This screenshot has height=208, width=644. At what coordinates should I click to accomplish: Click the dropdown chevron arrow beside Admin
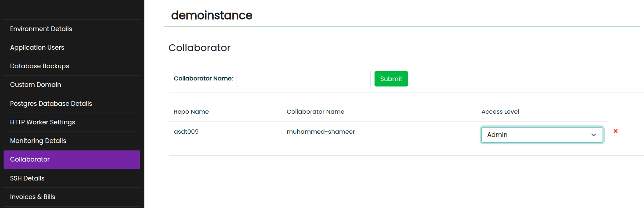point(593,135)
